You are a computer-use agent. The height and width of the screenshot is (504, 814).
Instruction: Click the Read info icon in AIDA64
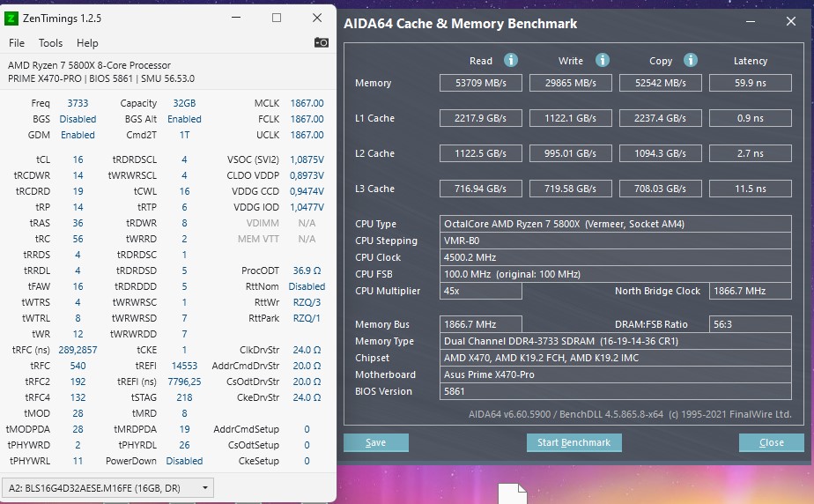(511, 60)
